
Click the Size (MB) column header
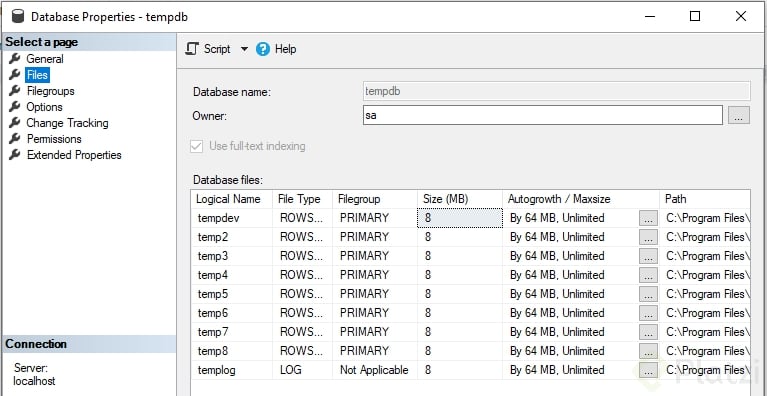(460, 199)
